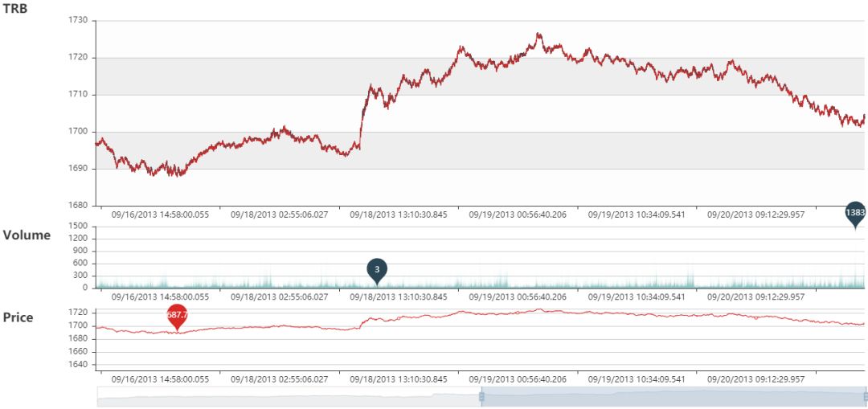The width and height of the screenshot is (868, 409).
Task: Click the 1730 value on TRB y-axis
Action: click(x=77, y=21)
